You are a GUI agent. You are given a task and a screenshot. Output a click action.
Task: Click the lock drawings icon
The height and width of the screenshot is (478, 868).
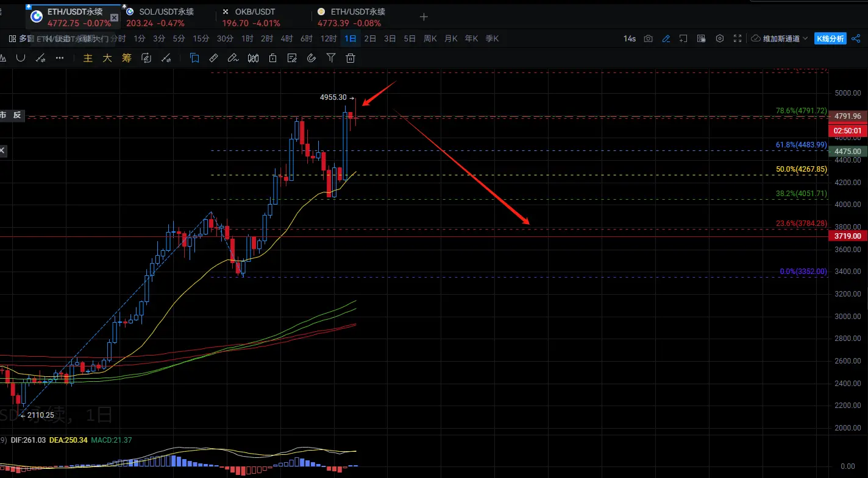tap(272, 58)
